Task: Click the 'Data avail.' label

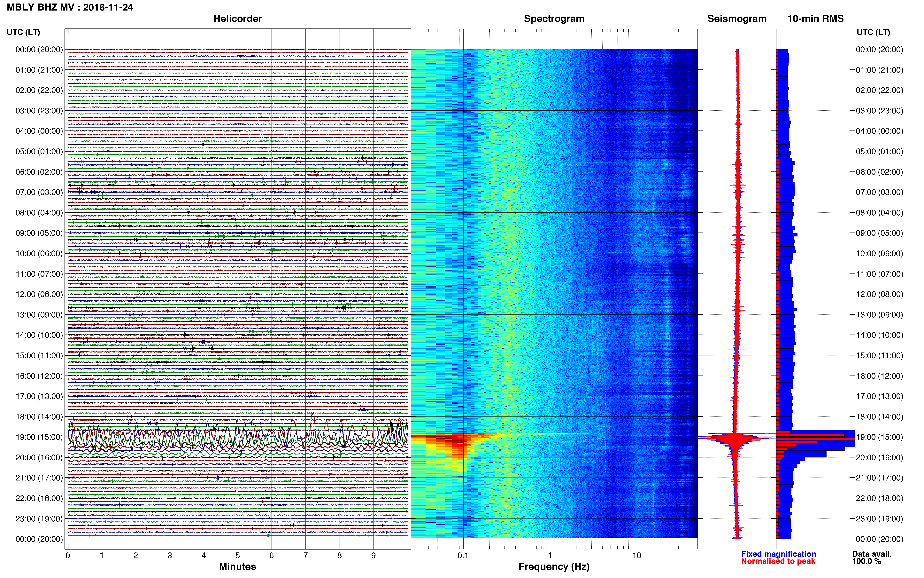Action: pyautogui.click(x=872, y=554)
